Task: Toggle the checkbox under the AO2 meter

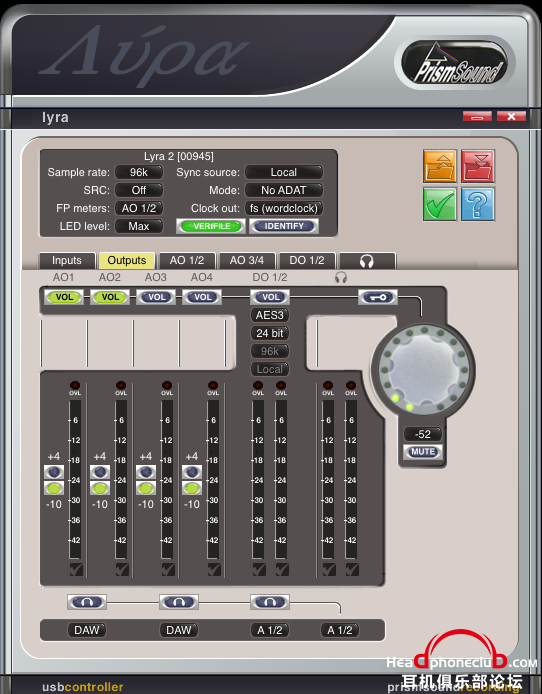Action: 122,569
